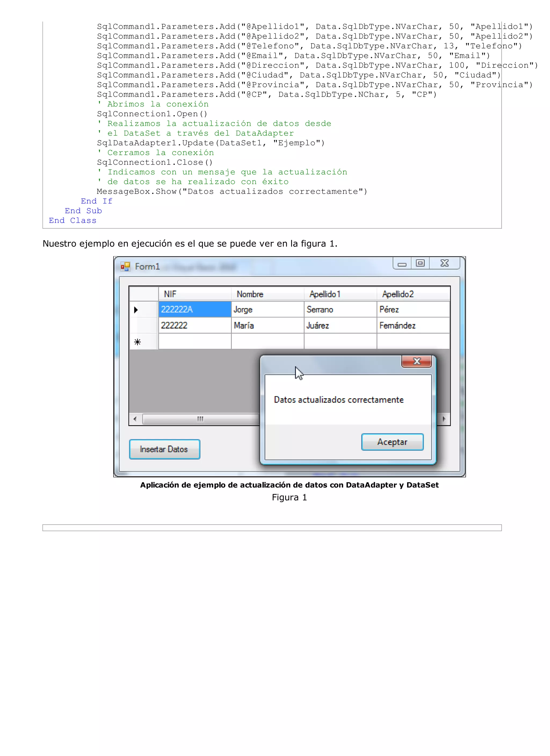Click the MessageBox.Show code line

click(x=232, y=191)
